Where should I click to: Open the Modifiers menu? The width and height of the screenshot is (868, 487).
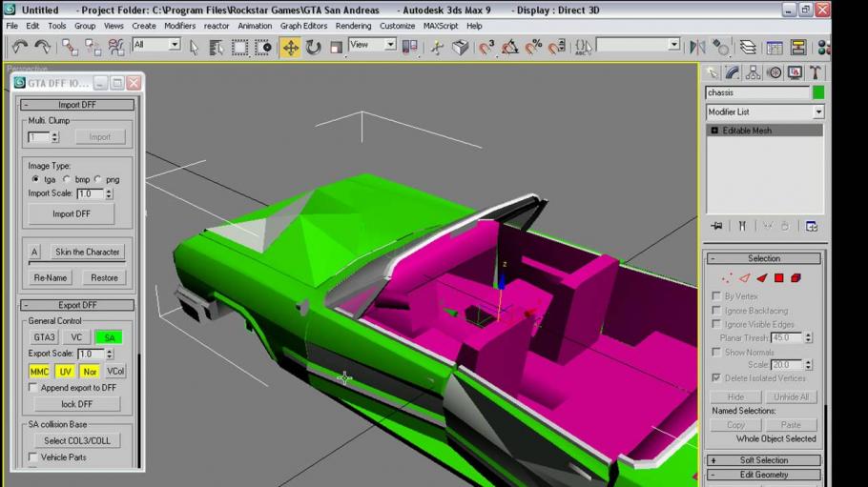179,26
